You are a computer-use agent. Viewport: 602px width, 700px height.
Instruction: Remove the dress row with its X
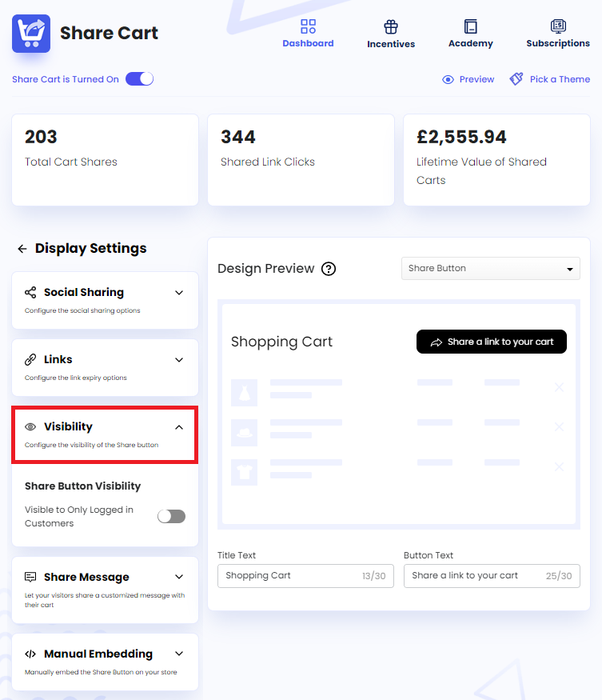(x=559, y=387)
